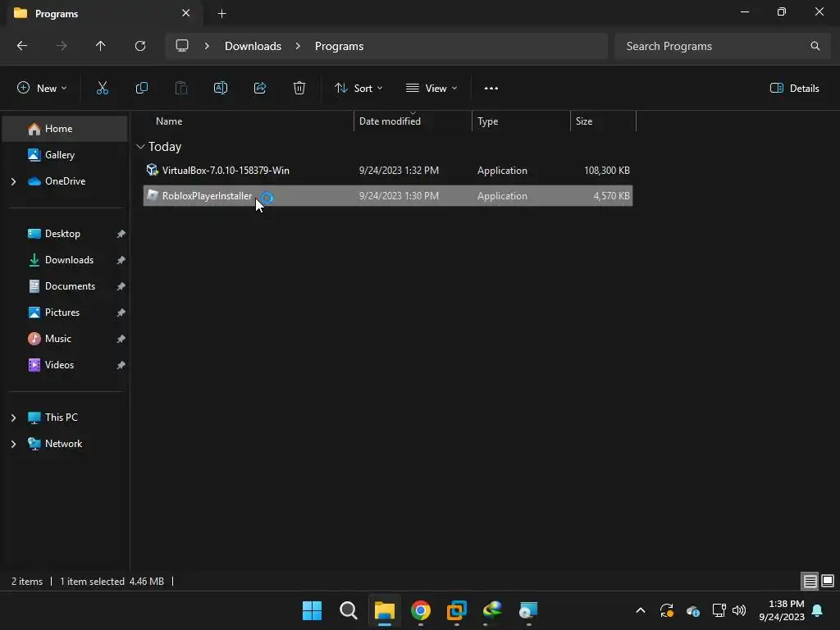
Task: Expand chevron after Downloads in address bar
Action: point(298,46)
